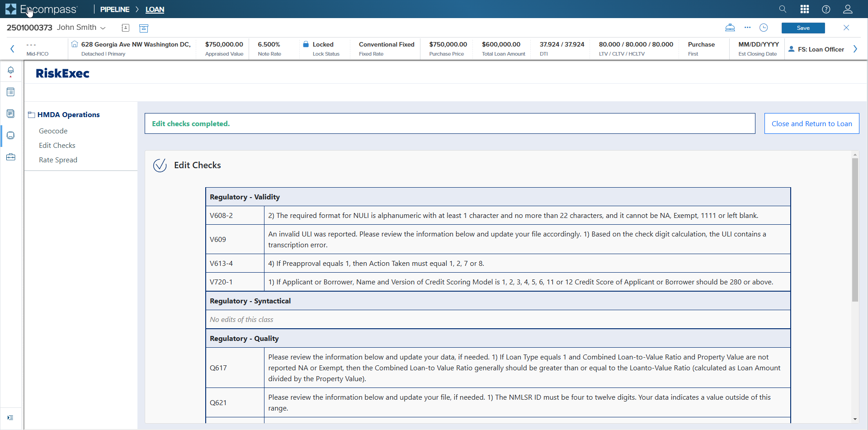Click the loan number 2501000373
The height and width of the screenshot is (430, 868).
(29, 28)
